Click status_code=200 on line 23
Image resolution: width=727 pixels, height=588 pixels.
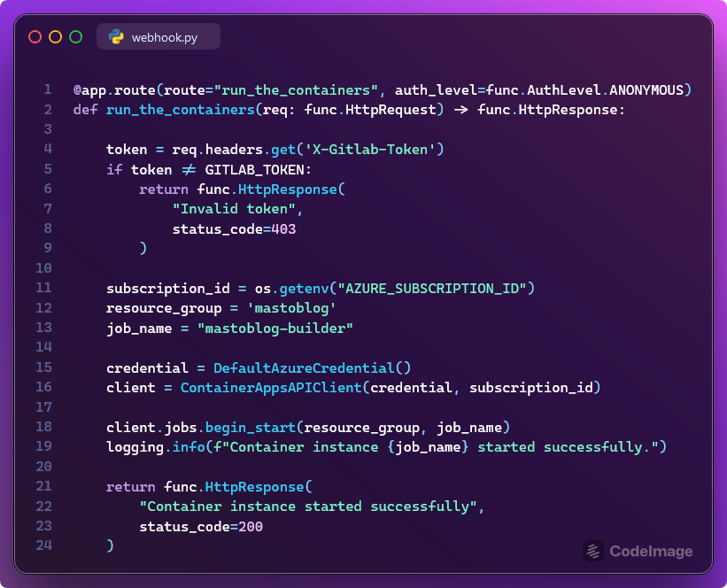click(201, 527)
